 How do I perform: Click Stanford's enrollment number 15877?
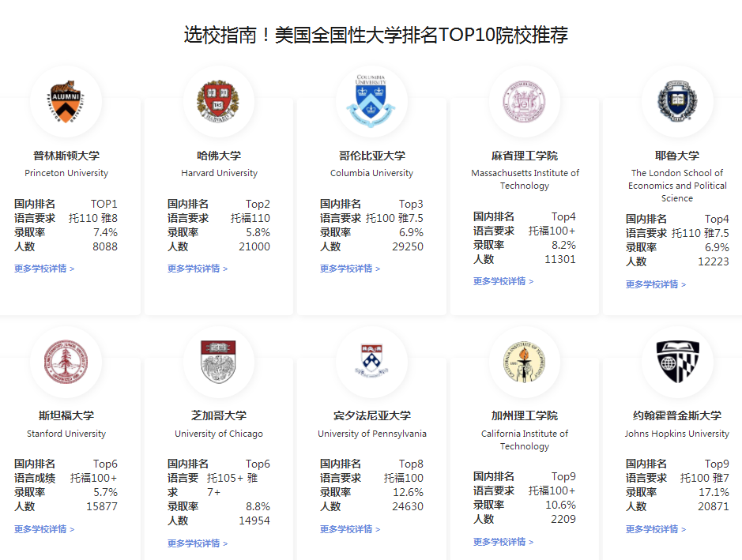(102, 506)
